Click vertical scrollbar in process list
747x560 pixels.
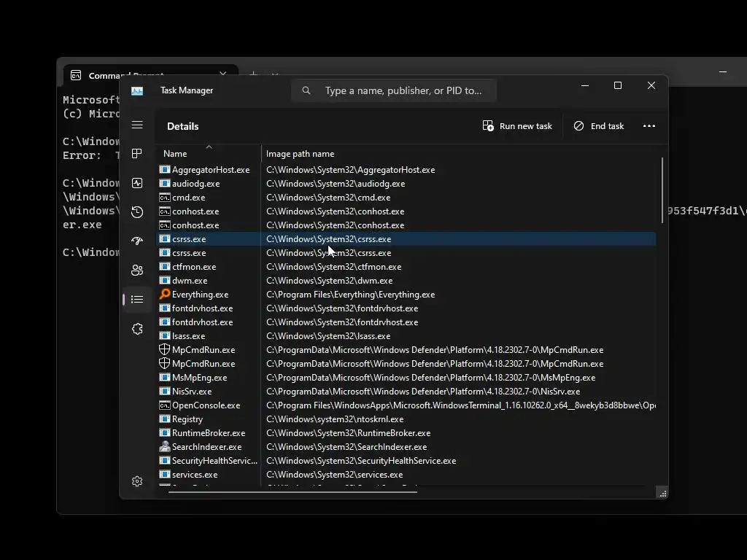point(662,190)
